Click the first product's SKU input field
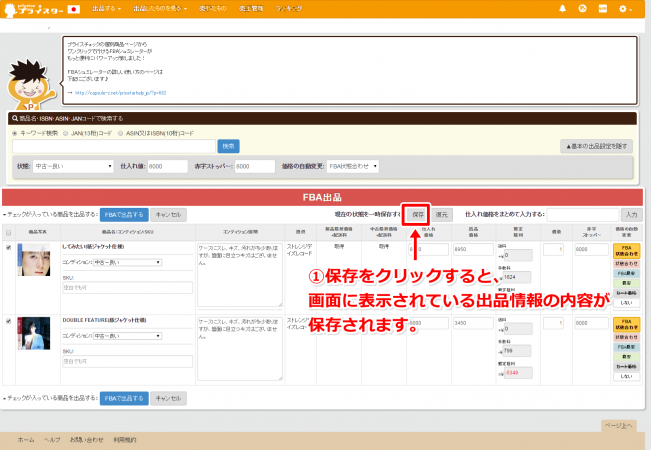This screenshot has width=651, height=450. (127, 287)
